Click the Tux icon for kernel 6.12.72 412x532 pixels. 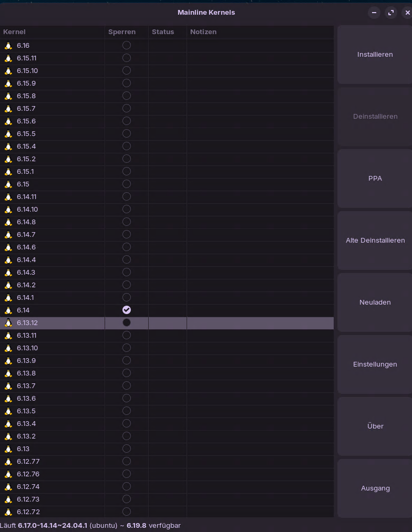[8, 512]
